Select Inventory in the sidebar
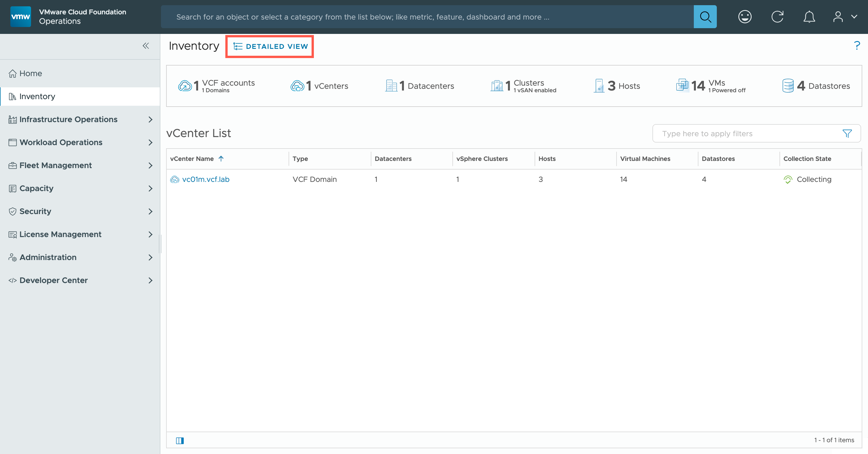This screenshot has width=868, height=454. point(37,97)
